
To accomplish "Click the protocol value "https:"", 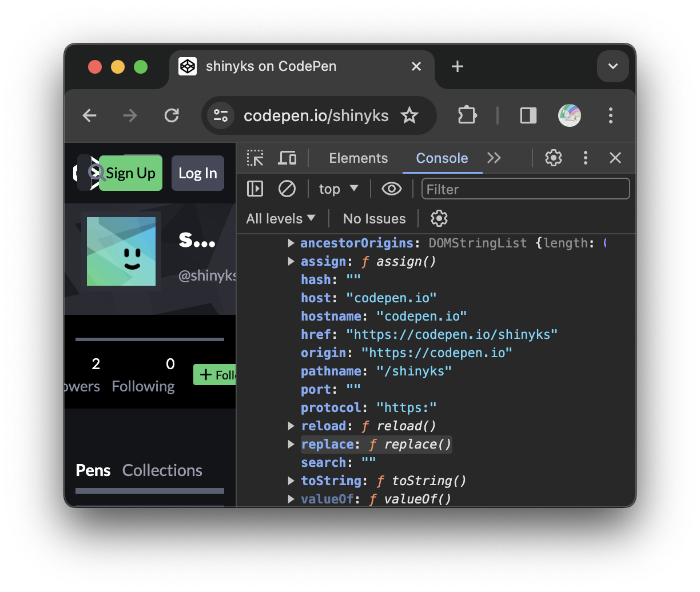I will 407,408.
